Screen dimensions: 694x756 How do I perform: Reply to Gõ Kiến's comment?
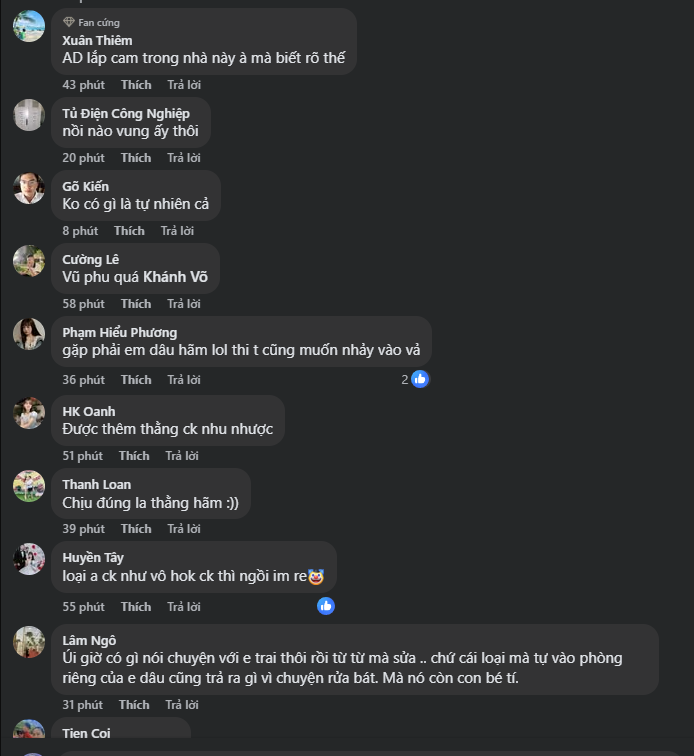(x=177, y=231)
